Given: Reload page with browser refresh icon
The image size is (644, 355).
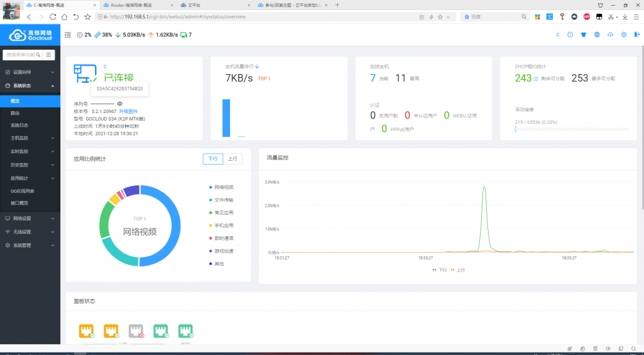Looking at the screenshot, I should 53,17.
